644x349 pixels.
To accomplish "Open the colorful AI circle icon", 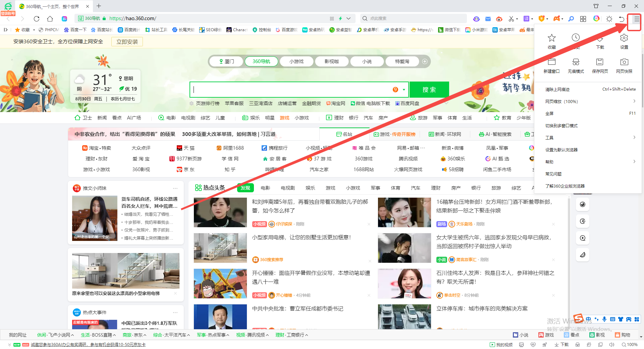I will click(x=596, y=18).
